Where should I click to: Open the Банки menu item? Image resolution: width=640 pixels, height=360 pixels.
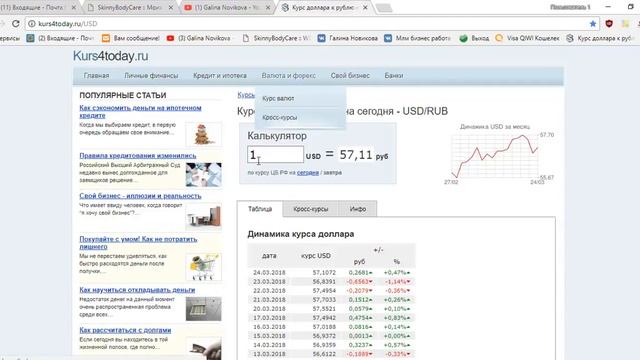pyautogui.click(x=393, y=76)
